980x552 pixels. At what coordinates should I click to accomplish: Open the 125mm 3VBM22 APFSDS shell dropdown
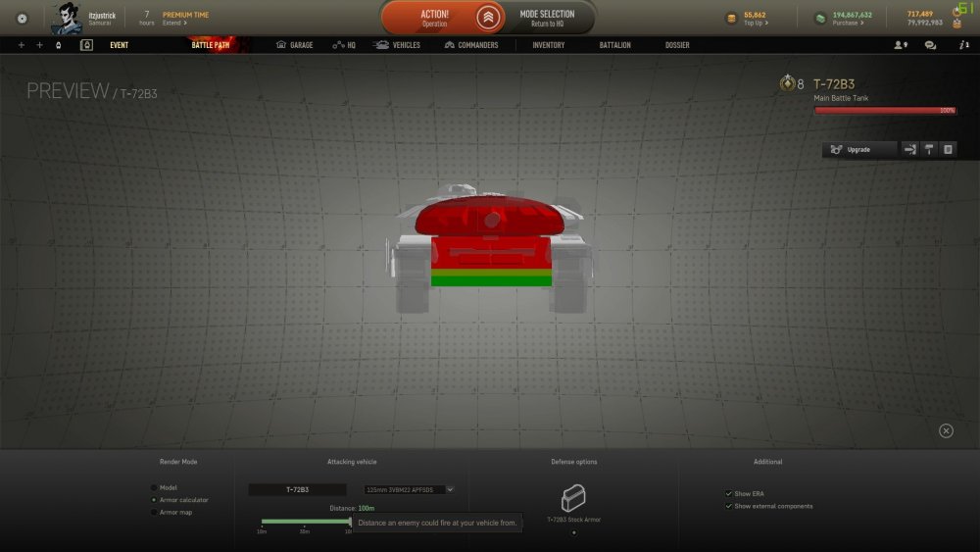coord(409,489)
